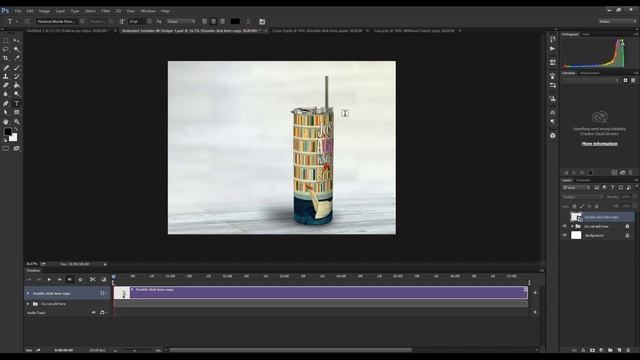Select the Crop tool
Image resolution: width=640 pixels, height=360 pixels.
point(6,58)
